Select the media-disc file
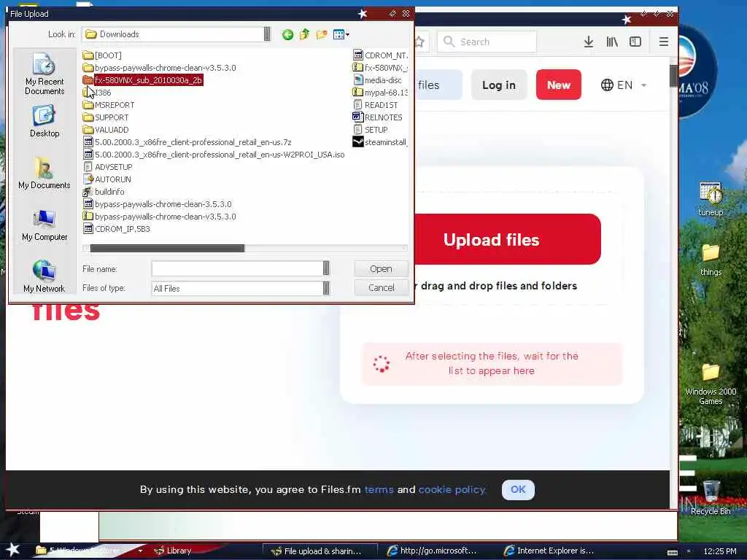747x560 pixels. point(377,80)
